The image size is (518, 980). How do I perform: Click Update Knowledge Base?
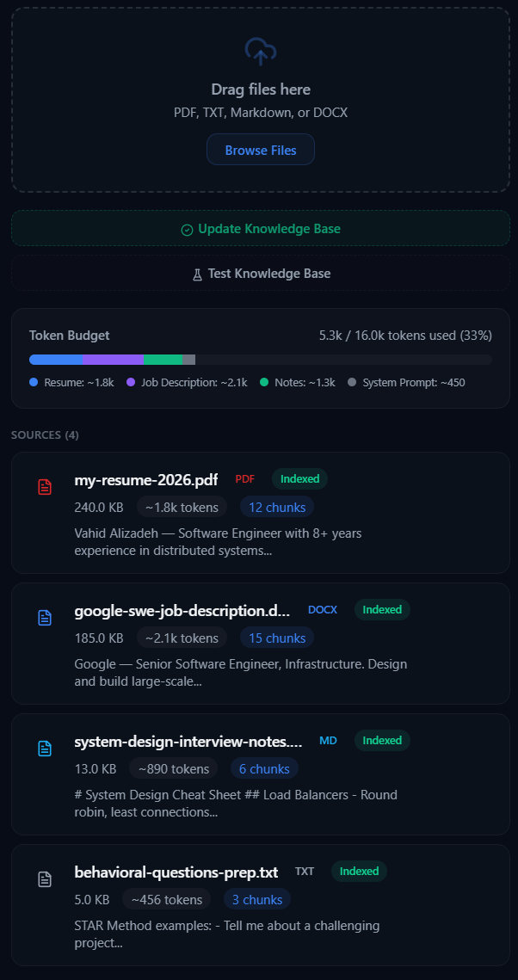(x=260, y=229)
